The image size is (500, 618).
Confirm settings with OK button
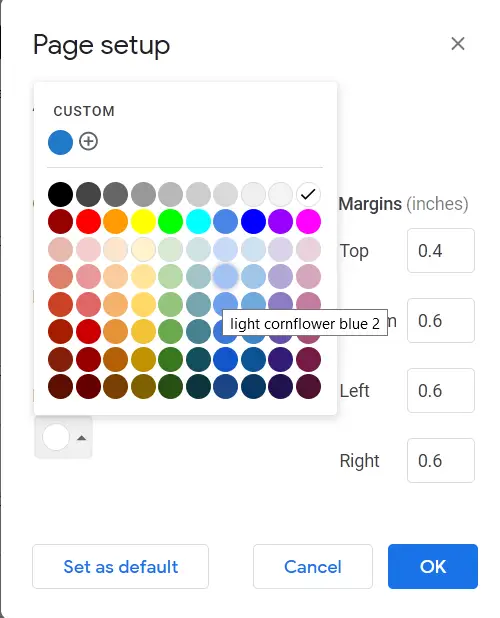pos(433,567)
